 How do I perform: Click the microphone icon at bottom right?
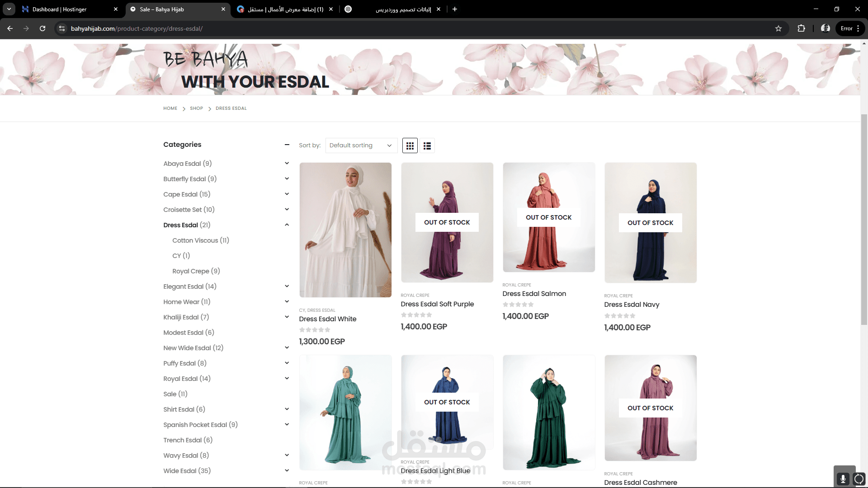pos(843,479)
